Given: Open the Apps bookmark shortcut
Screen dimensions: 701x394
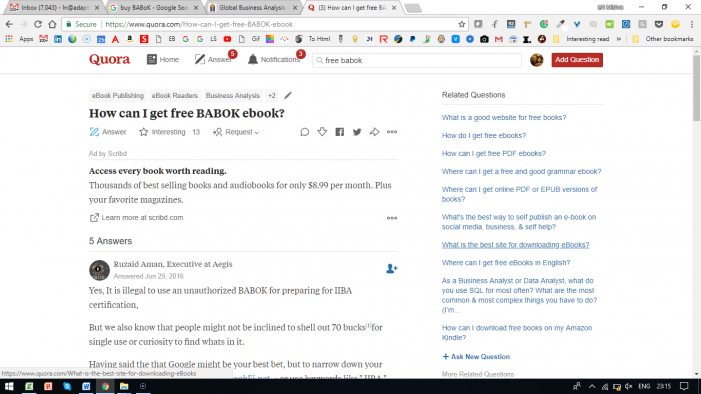Looking at the screenshot, I should [19, 39].
